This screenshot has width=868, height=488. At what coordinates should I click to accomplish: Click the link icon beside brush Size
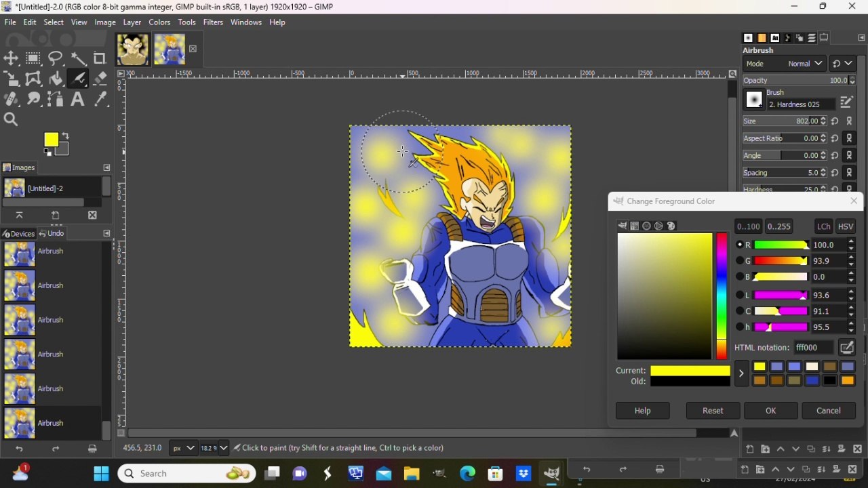[850, 121]
